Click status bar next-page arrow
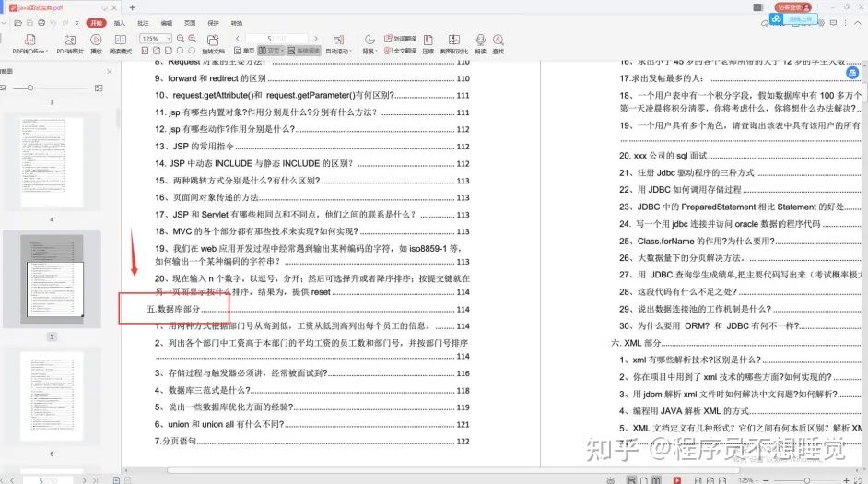 tap(84, 480)
